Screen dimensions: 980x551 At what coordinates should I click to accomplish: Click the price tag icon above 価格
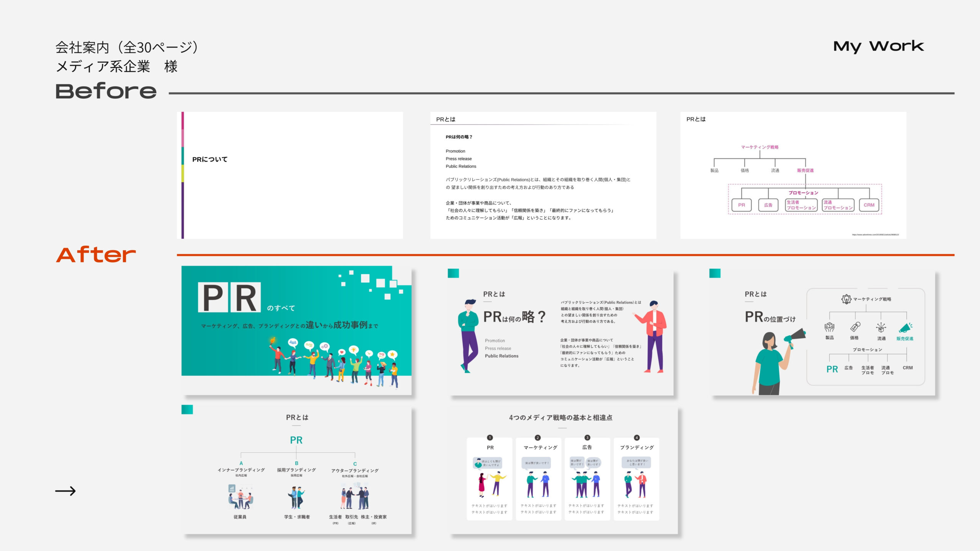(855, 327)
